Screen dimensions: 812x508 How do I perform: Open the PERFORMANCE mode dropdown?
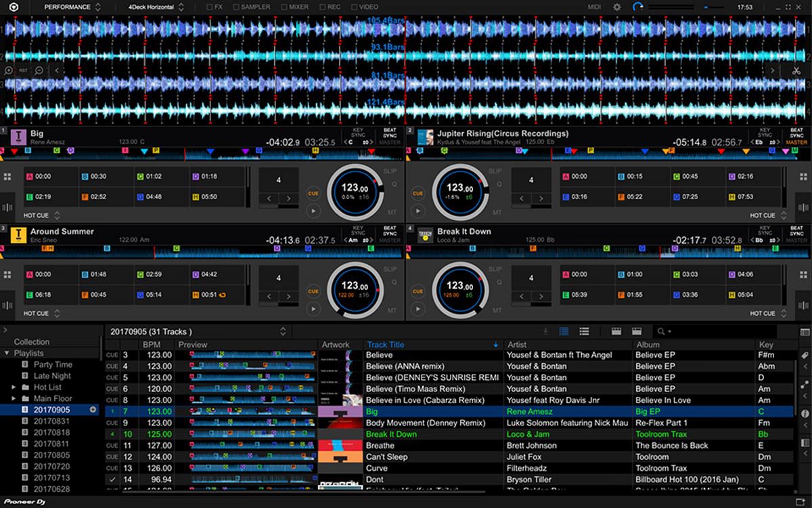(72, 7)
